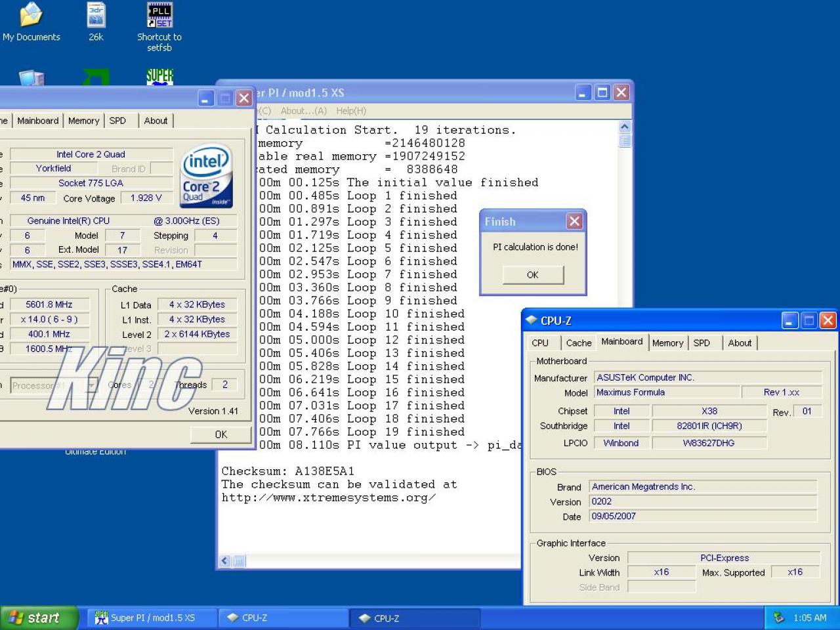Screen dimensions: 840x630
Task: Switch to Memory tab in left CPU-Z window
Action: pos(83,121)
